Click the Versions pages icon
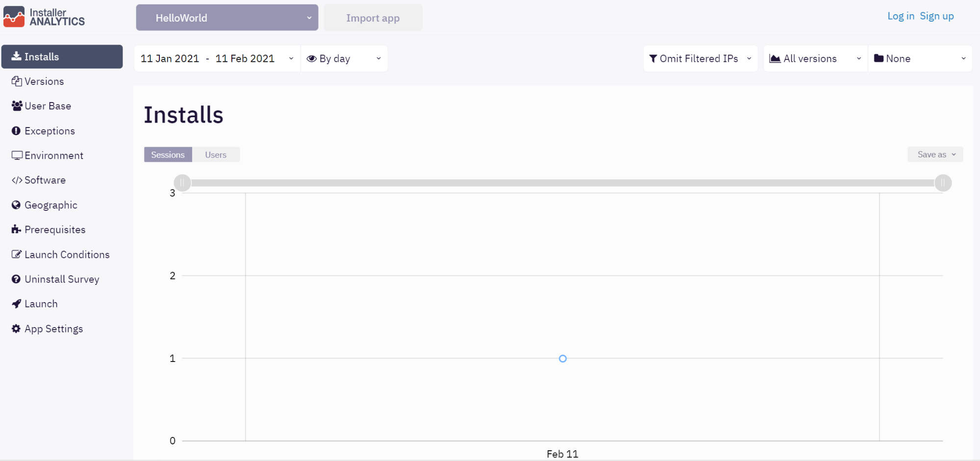The width and height of the screenshot is (980, 461). (x=17, y=81)
